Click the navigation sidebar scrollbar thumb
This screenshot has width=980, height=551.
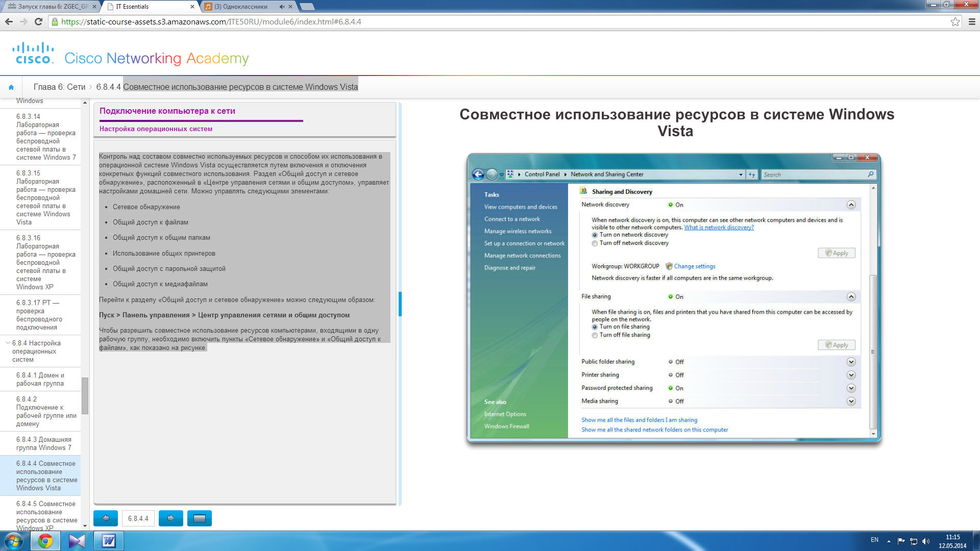[85, 396]
